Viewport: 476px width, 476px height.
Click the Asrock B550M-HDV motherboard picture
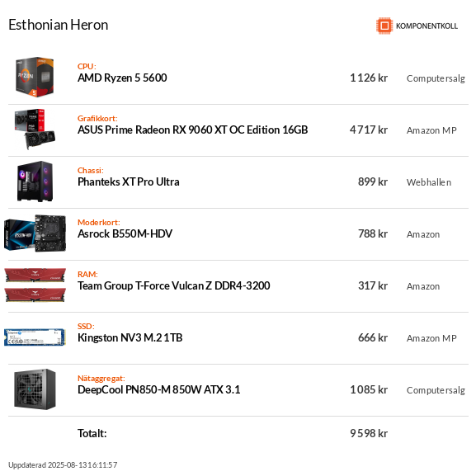click(35, 233)
